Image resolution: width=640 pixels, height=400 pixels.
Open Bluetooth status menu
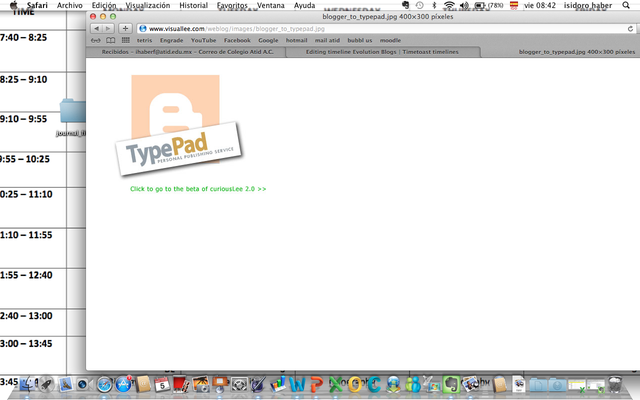(x=434, y=5)
